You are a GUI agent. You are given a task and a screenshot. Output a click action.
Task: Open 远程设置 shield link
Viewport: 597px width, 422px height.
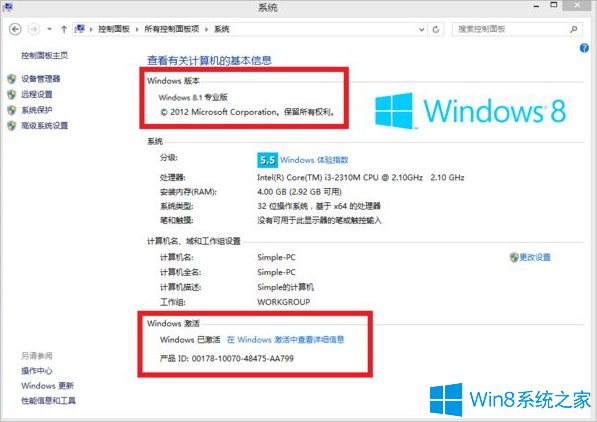[37, 94]
